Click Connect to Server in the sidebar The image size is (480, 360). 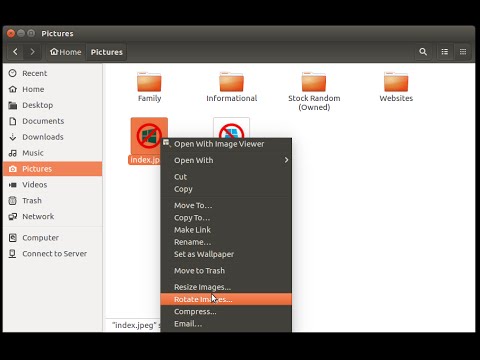[x=53, y=254]
